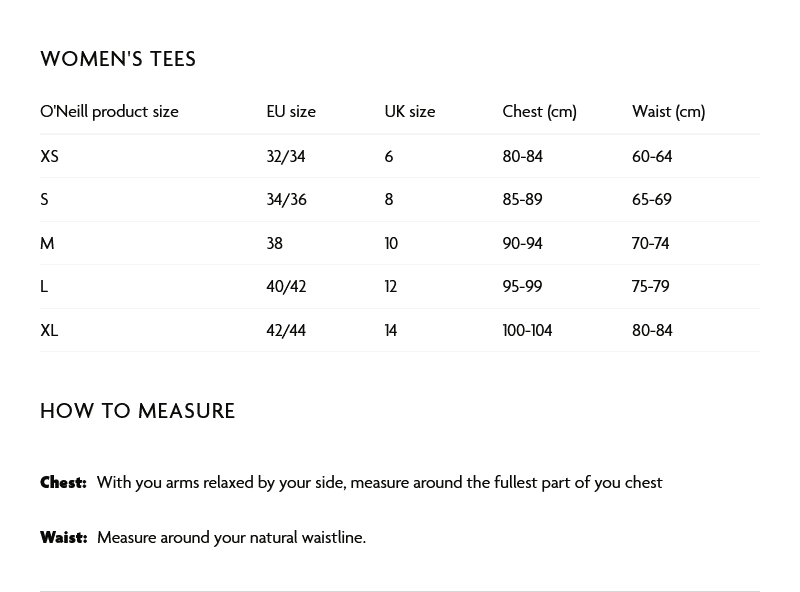Click the UK size column header
The height and width of the screenshot is (592, 800).
coord(410,112)
